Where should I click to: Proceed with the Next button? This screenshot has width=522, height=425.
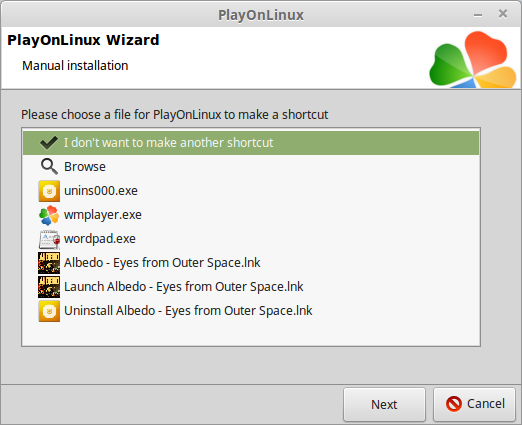pyautogui.click(x=384, y=404)
